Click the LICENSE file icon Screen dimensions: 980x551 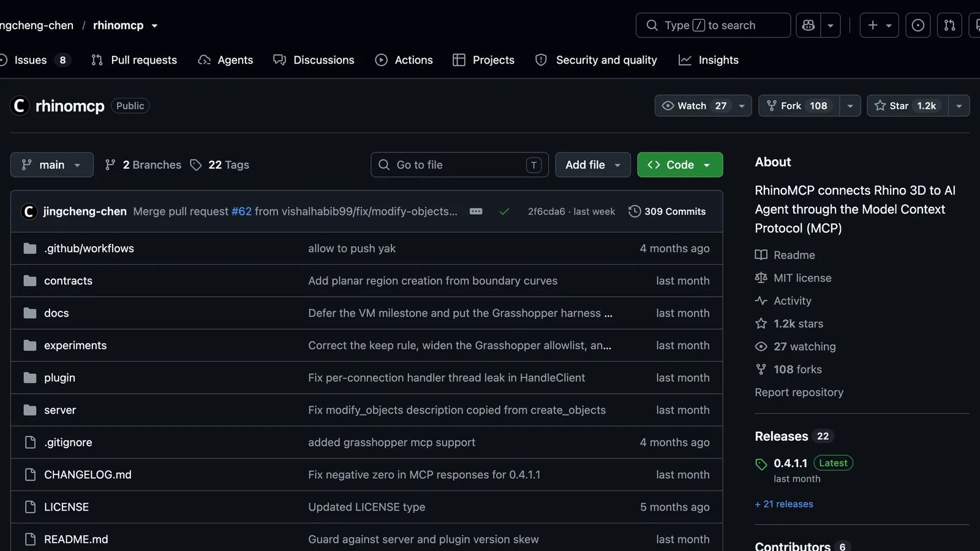30,507
